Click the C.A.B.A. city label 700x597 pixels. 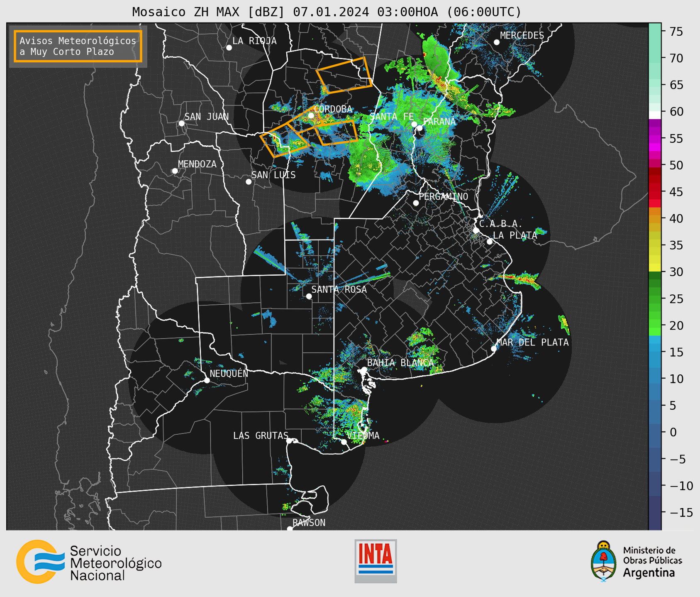tap(500, 224)
